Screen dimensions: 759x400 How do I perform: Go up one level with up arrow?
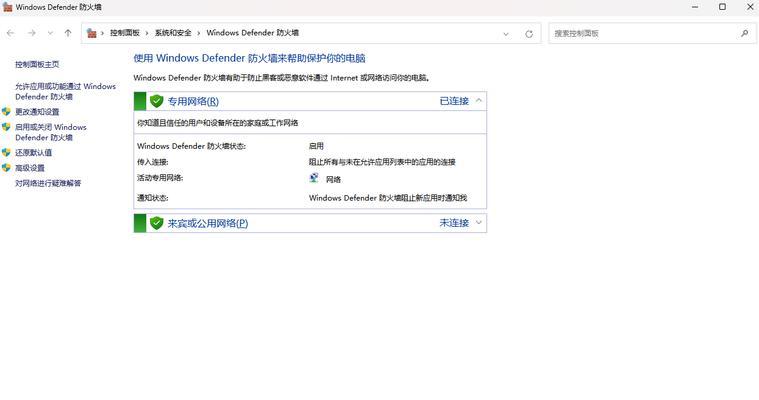click(x=68, y=33)
